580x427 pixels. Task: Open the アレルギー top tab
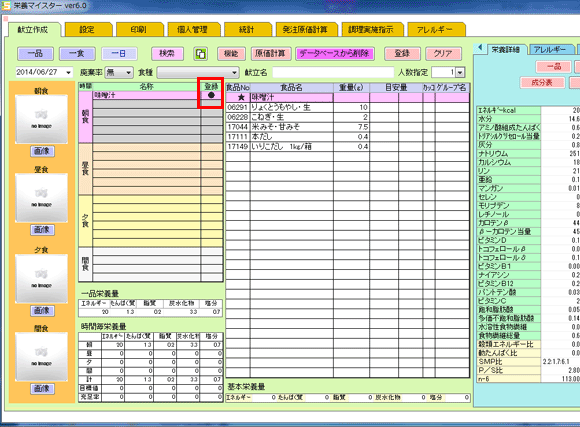(436, 30)
